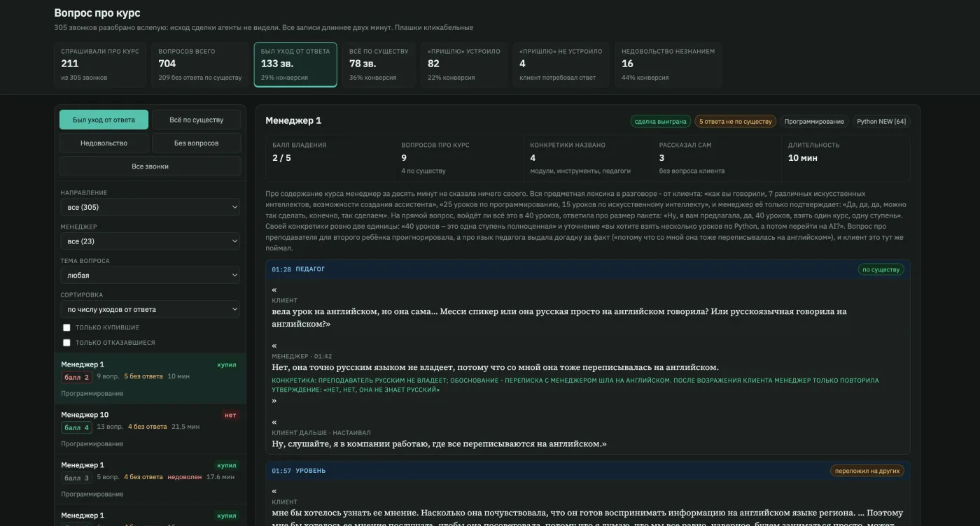
Task: Select the Менеджер 1 call of 10 мин
Action: [150, 378]
